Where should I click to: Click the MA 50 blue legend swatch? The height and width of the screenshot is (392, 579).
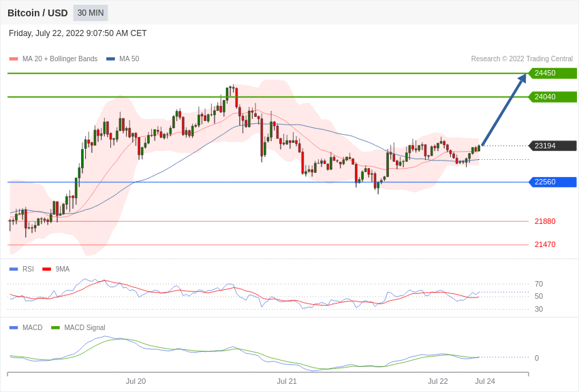coord(110,59)
